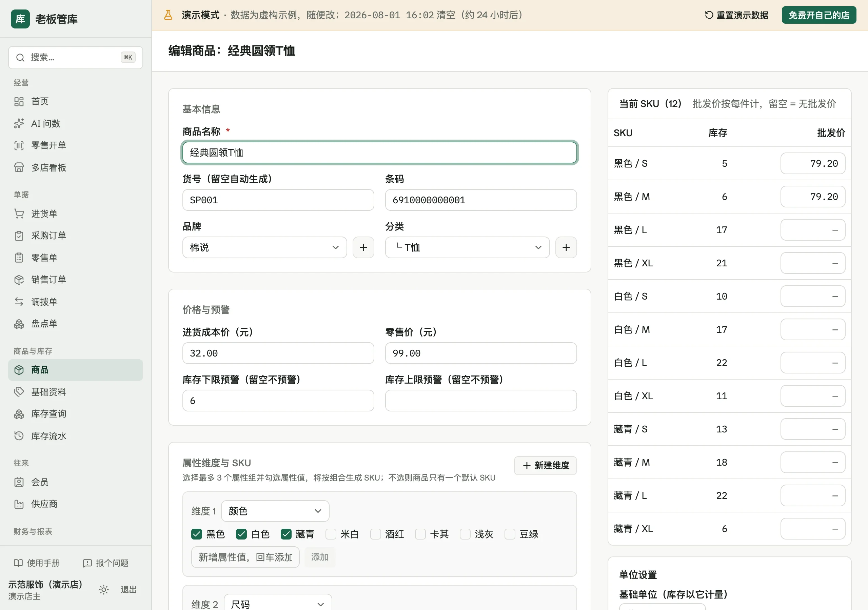Click the 货号 field containing SP001
The image size is (868, 610).
coord(278,200)
